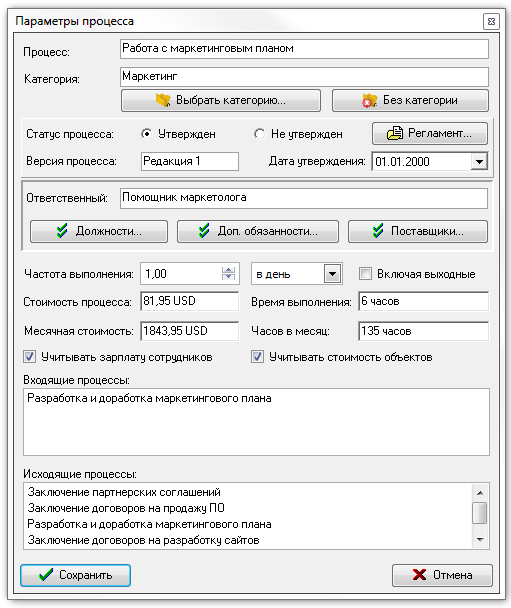The width and height of the screenshot is (511, 608).
Task: Enable Включая выходные checkbox
Action: tap(365, 273)
